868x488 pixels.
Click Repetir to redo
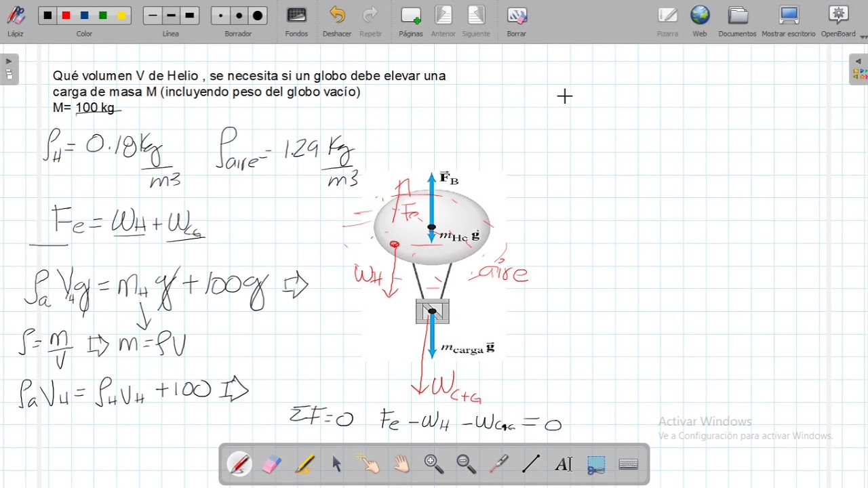click(x=370, y=21)
